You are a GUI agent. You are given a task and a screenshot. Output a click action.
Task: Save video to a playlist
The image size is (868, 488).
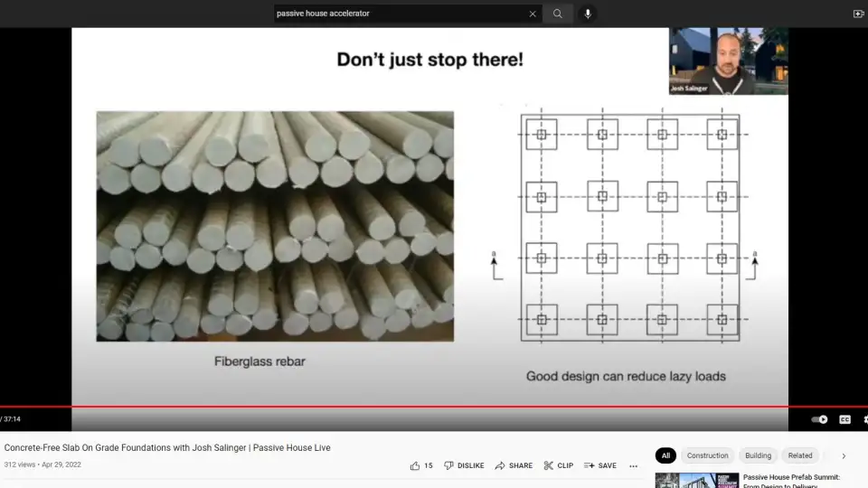coord(599,465)
